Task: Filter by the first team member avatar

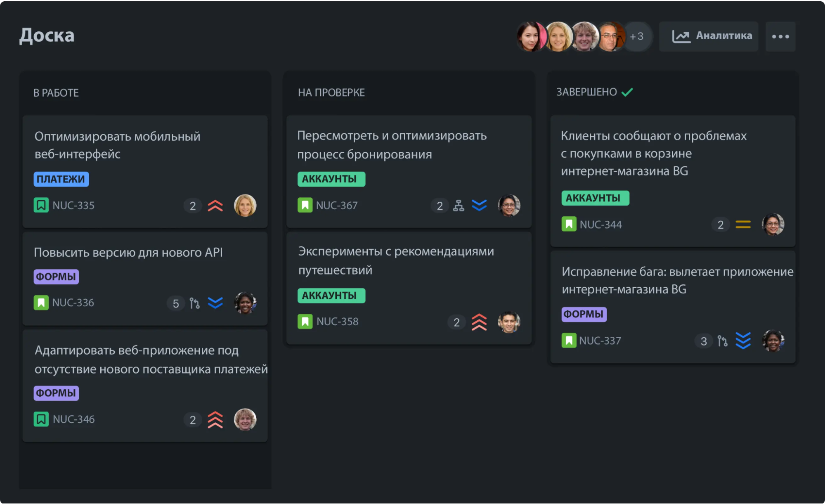Action: pyautogui.click(x=531, y=36)
